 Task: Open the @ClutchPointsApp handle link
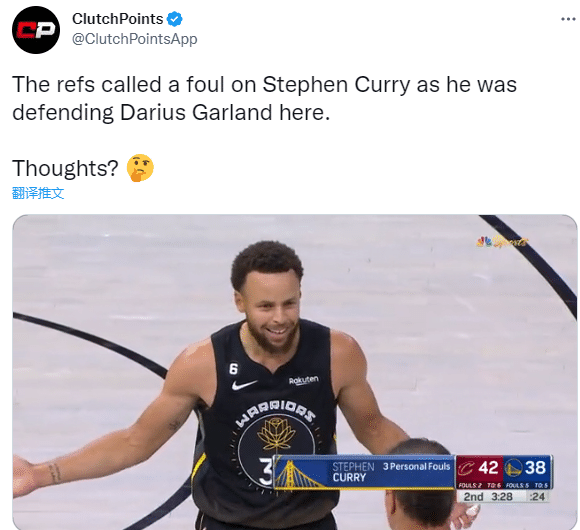tap(135, 39)
